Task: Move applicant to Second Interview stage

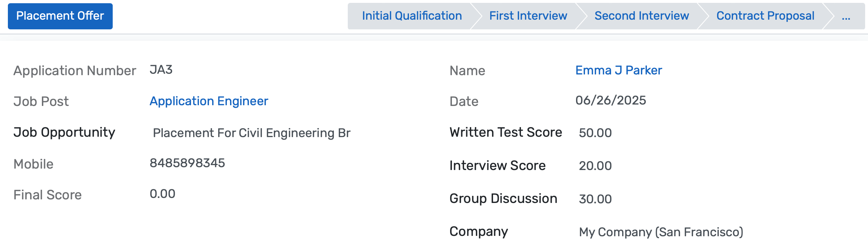Action: (x=641, y=16)
